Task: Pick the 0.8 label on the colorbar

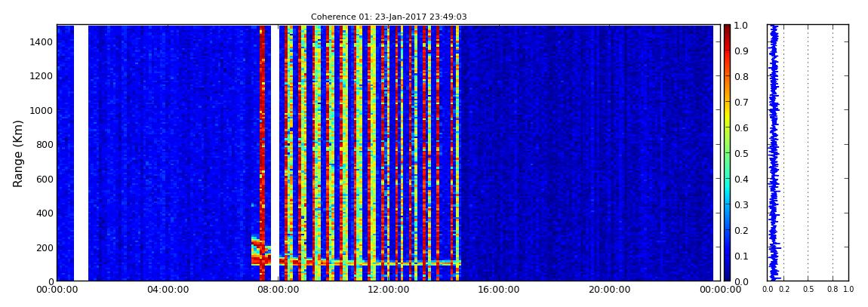Action: pyautogui.click(x=741, y=76)
